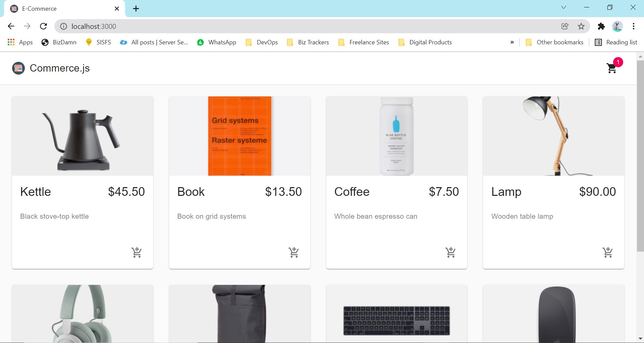This screenshot has width=644, height=343.
Task: Open the tab search dropdown arrow
Action: click(x=564, y=7)
